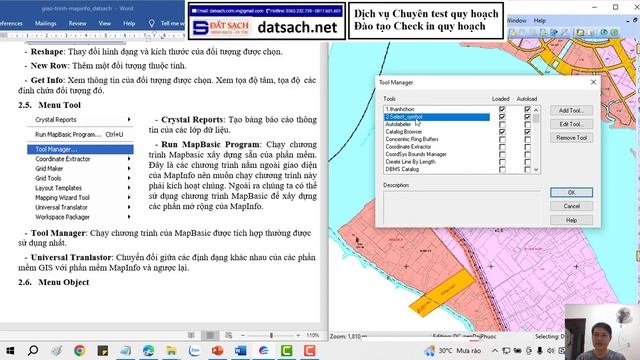Click Word zoom level 110%
640x360 pixels.
(x=313, y=335)
